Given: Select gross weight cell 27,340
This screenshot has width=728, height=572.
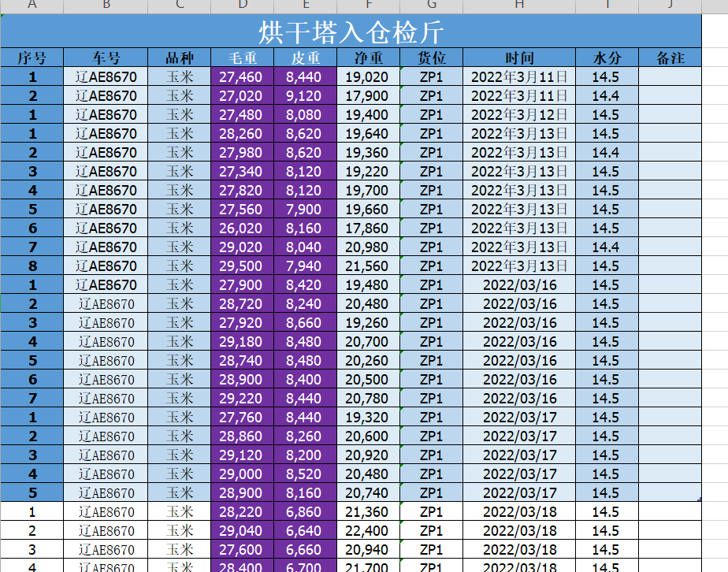Looking at the screenshot, I should 243,171.
